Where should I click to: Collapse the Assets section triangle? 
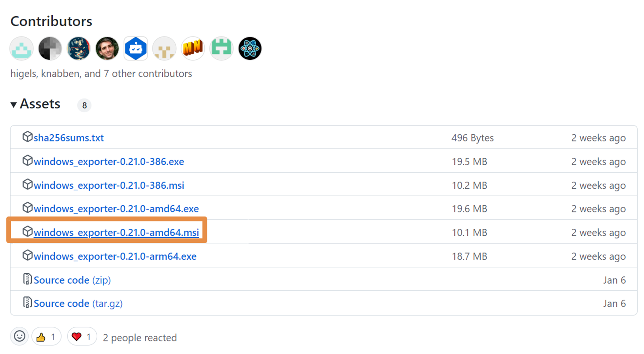13,105
